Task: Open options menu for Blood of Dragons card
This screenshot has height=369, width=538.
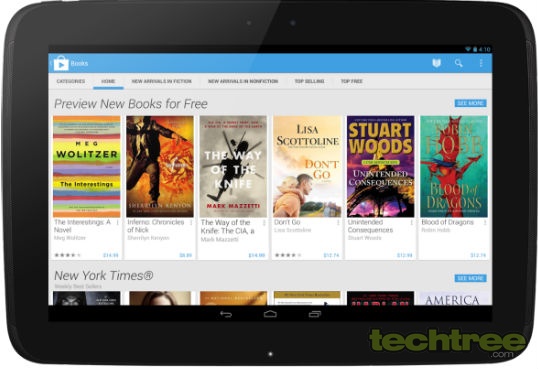Action: pos(485,223)
